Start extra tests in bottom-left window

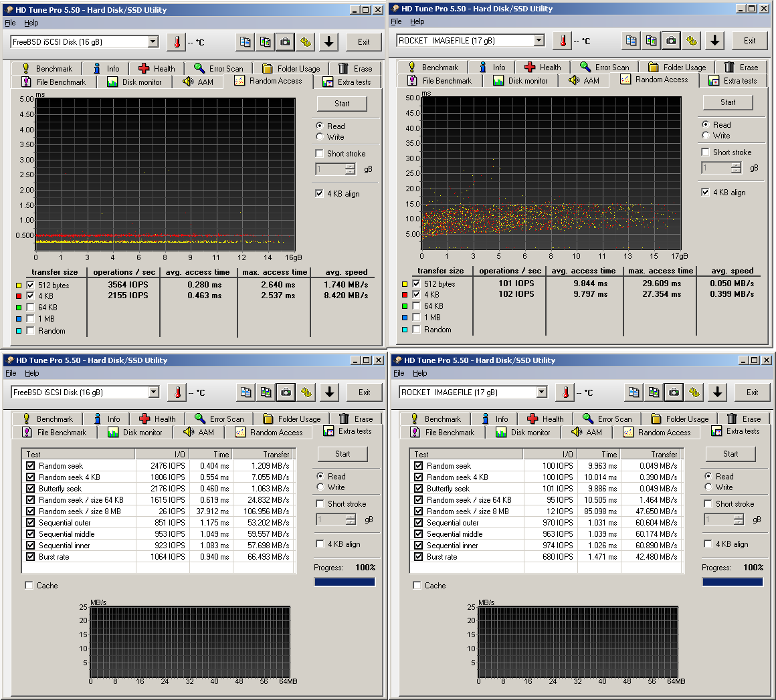click(x=343, y=454)
